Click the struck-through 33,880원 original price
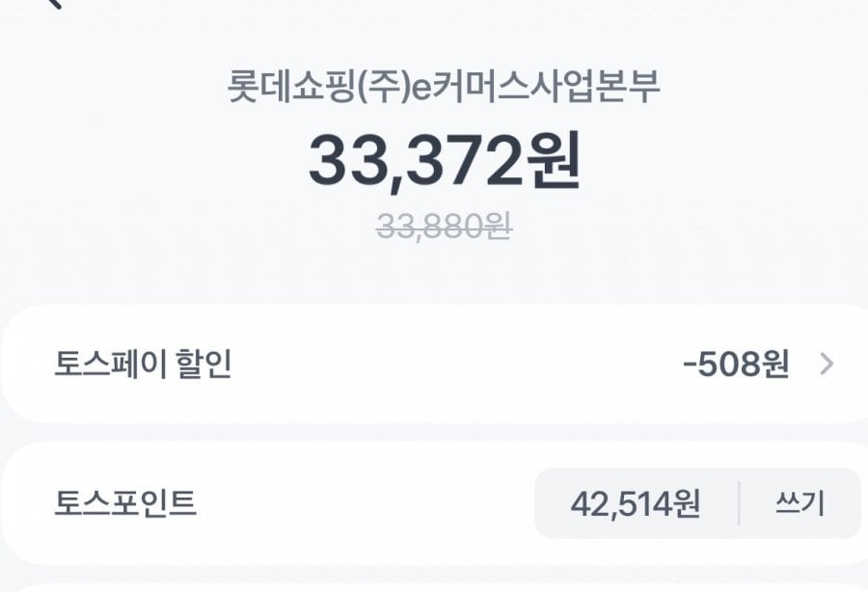Screen dimensions: 868x592 pyautogui.click(x=444, y=228)
